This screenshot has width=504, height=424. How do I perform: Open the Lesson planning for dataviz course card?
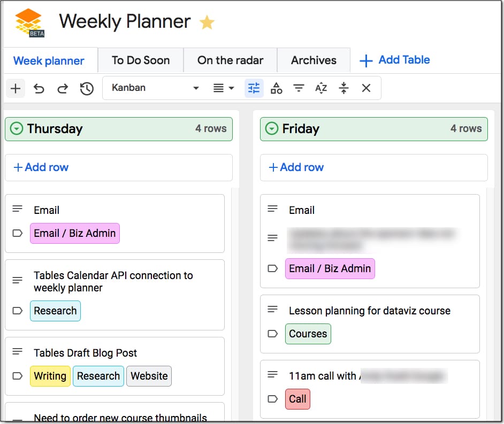point(370,324)
